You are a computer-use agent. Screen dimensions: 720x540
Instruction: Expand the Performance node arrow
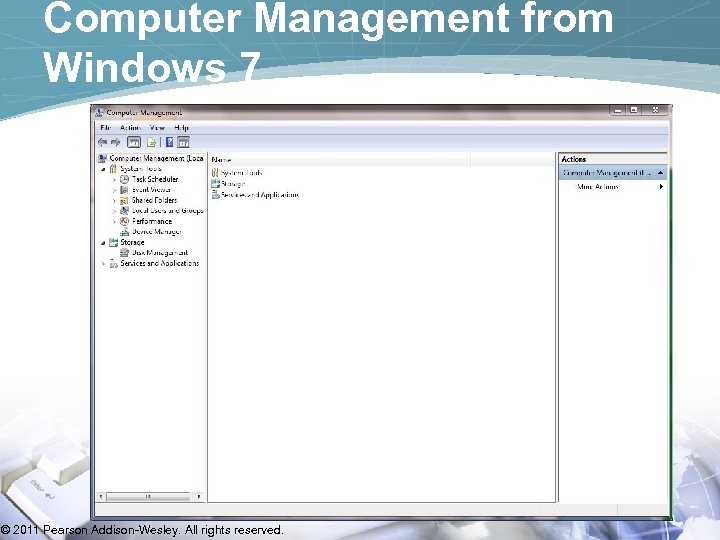point(114,222)
